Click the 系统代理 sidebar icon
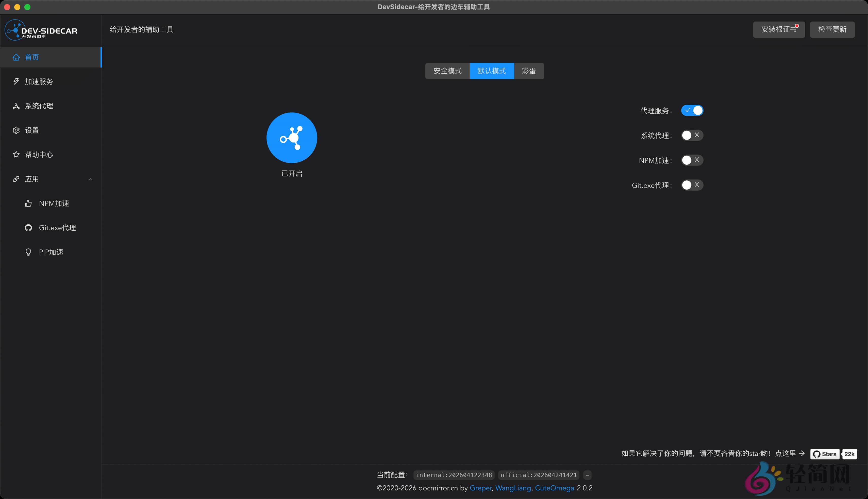This screenshot has width=868, height=499. click(16, 106)
